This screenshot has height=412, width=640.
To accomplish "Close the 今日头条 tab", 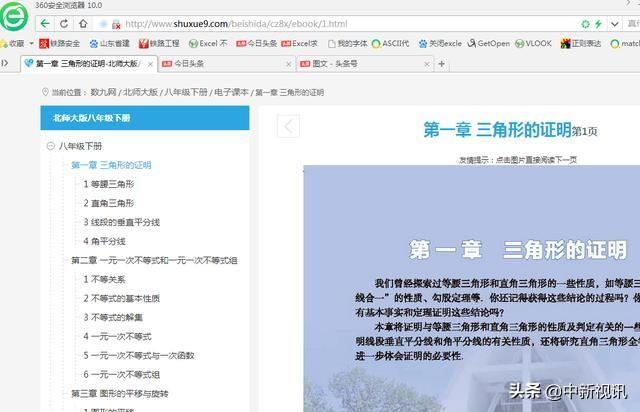I will 289,64.
